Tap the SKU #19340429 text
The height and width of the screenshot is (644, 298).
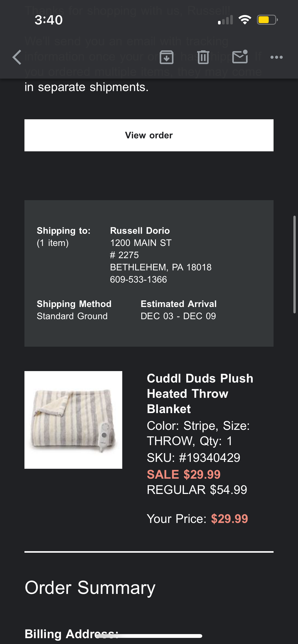[194, 458]
